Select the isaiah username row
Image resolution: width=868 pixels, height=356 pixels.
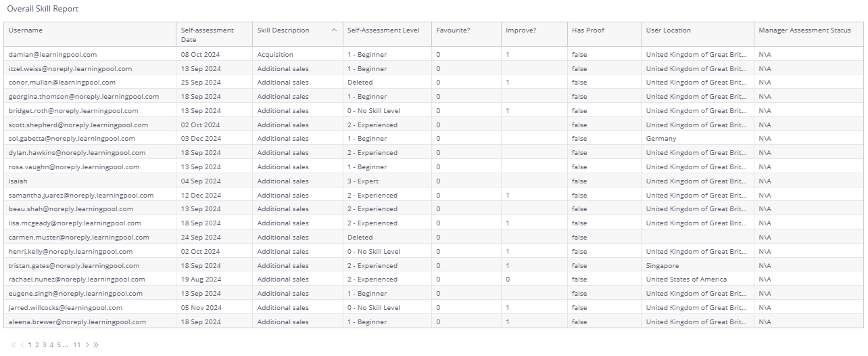click(x=18, y=181)
